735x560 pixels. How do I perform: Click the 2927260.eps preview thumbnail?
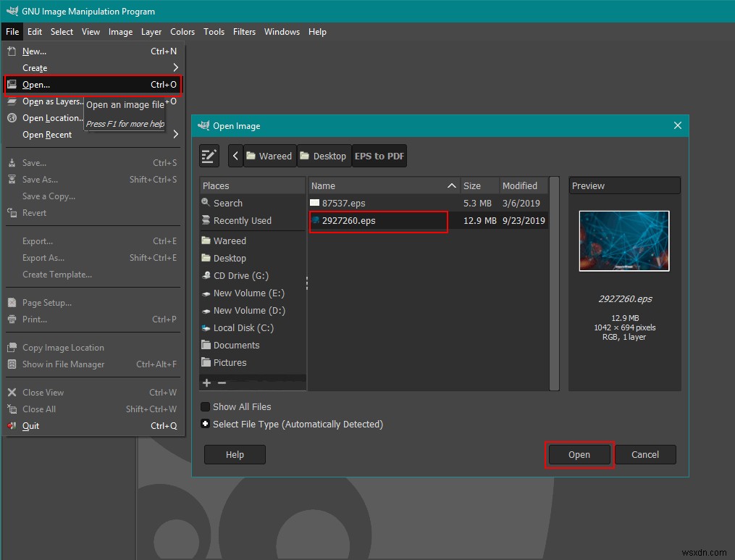pyautogui.click(x=624, y=241)
